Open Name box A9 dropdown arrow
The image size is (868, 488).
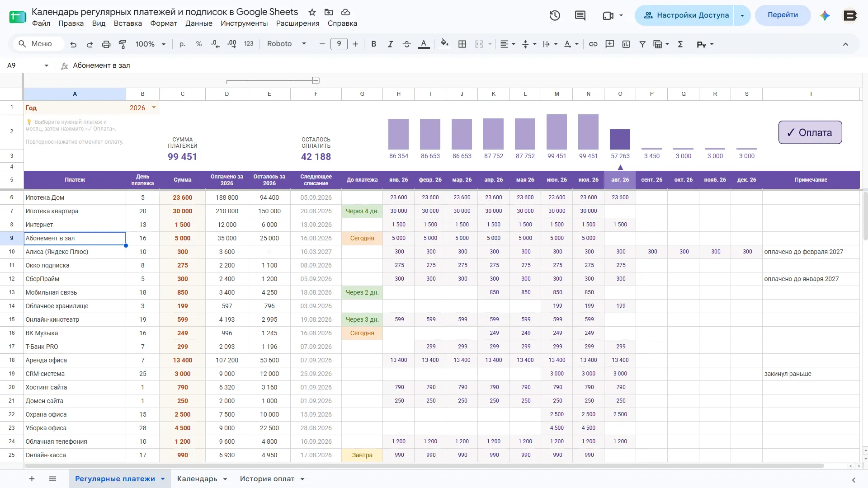(47, 66)
